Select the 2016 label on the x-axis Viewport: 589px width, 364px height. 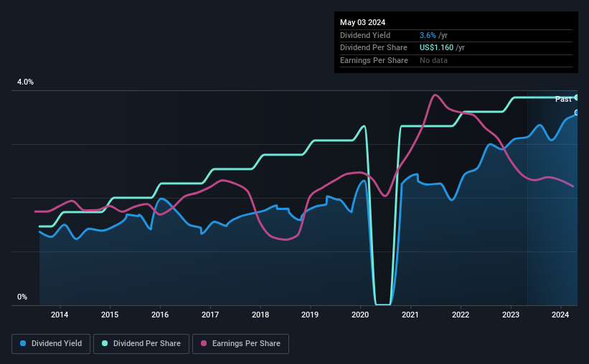tap(160, 315)
